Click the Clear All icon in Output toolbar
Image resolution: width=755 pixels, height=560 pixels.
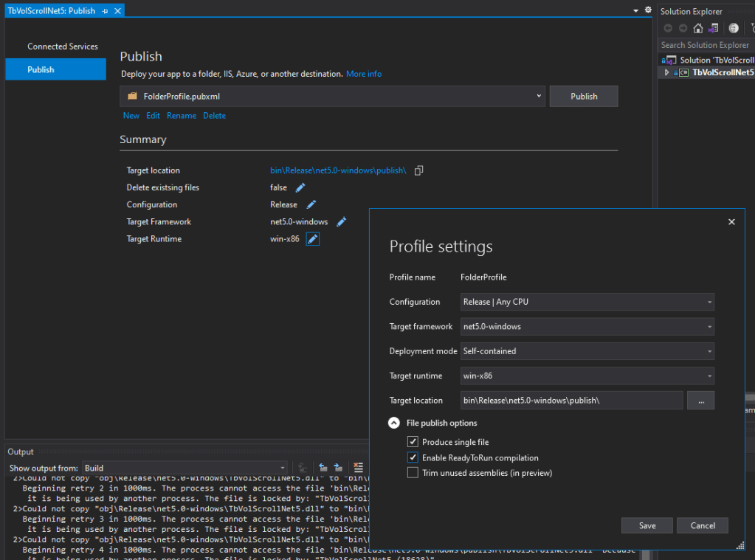pyautogui.click(x=359, y=467)
